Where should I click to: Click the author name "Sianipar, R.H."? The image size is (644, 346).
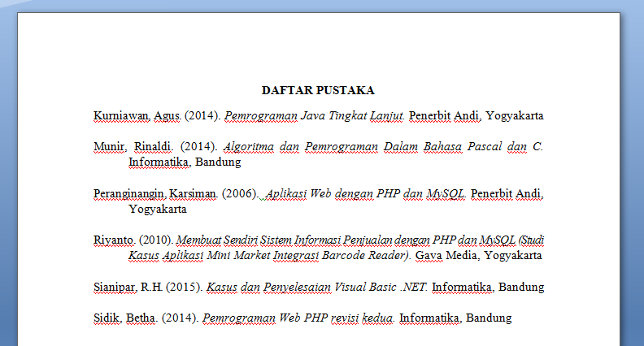pyautogui.click(x=128, y=287)
